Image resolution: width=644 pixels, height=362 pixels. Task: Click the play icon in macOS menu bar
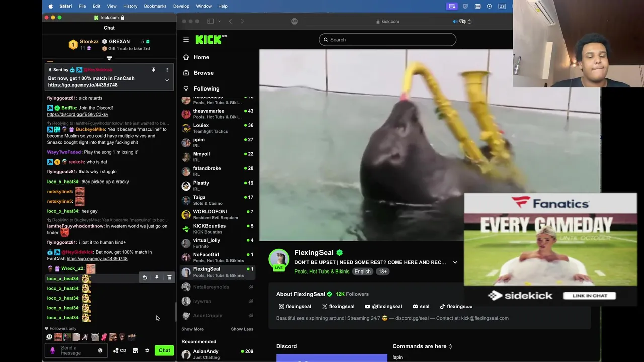pyautogui.click(x=490, y=6)
